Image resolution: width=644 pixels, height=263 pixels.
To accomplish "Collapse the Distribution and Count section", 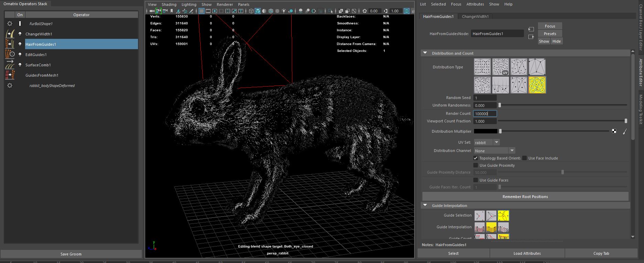I will click(x=425, y=53).
